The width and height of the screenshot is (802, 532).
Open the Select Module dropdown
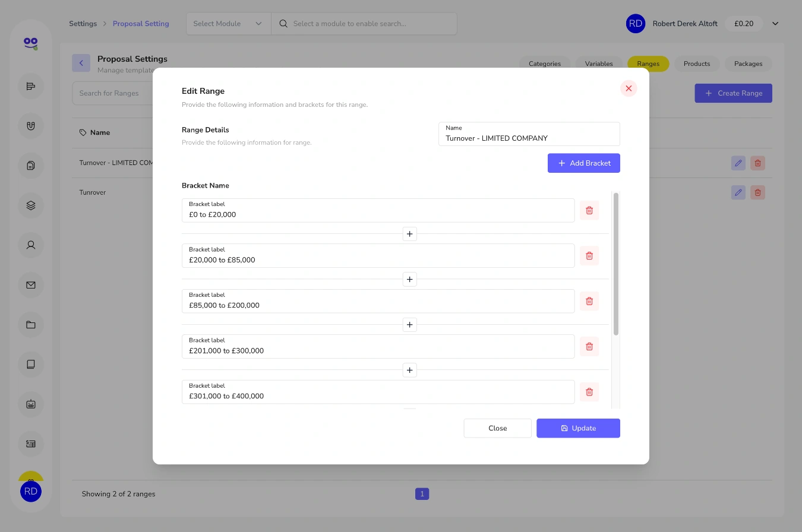(x=229, y=24)
